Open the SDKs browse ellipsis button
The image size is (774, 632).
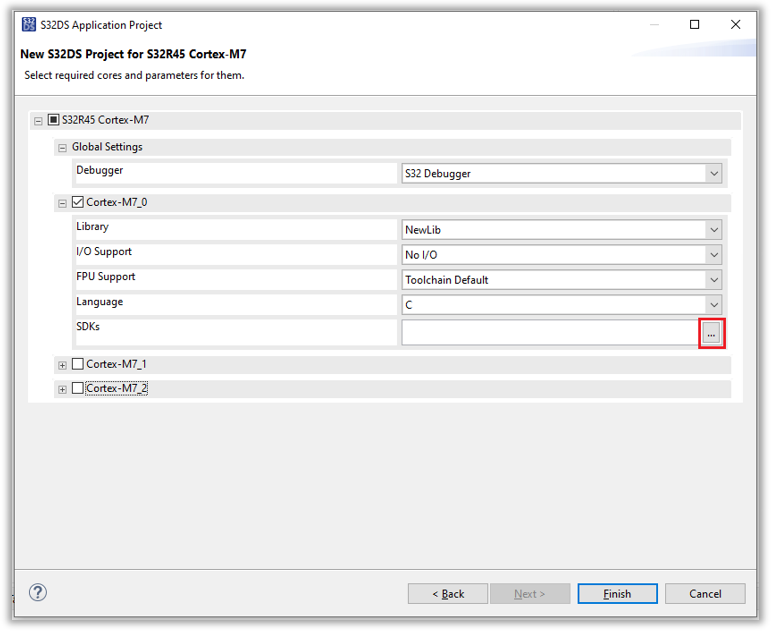[x=713, y=335]
